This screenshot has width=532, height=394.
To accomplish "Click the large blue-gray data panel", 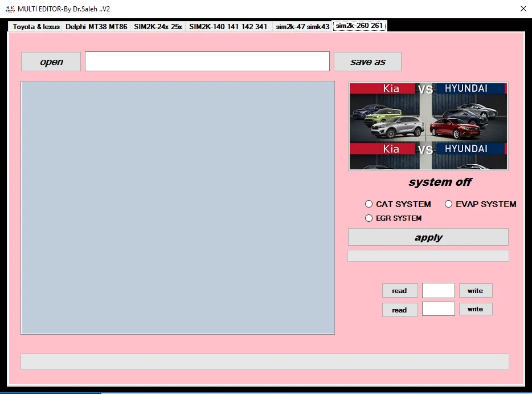I will point(178,208).
